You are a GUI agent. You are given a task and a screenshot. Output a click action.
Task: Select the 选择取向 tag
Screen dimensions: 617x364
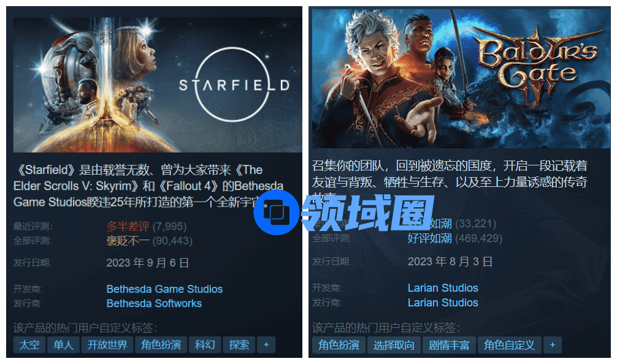point(394,345)
